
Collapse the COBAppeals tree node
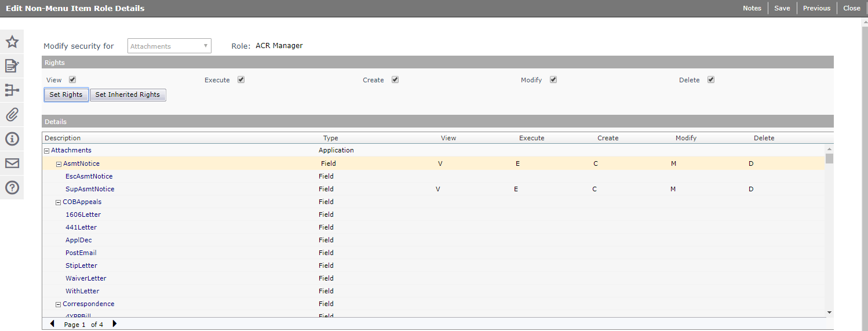coord(58,202)
